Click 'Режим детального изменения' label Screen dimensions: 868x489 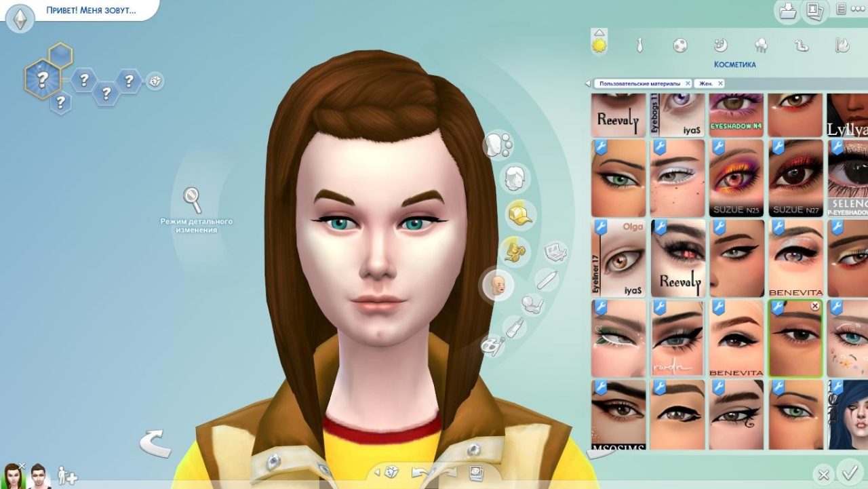point(197,226)
